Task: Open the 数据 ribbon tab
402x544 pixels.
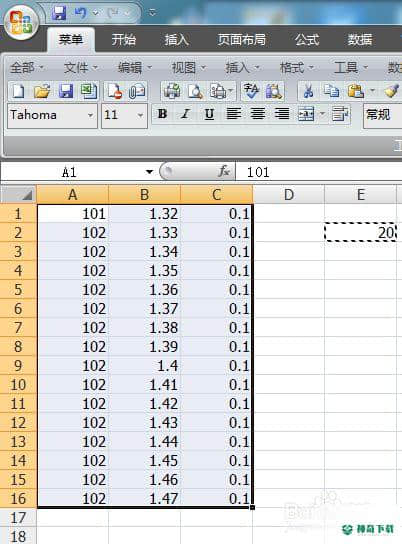Action: coord(360,40)
